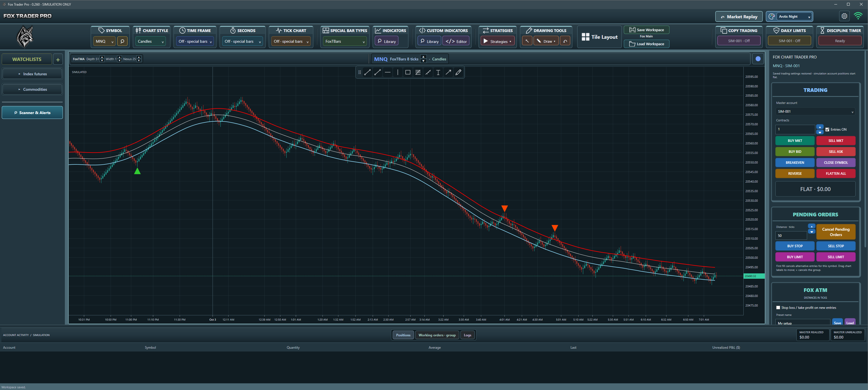The width and height of the screenshot is (868, 390).
Task: Choose the Fibonacci retracement tool
Action: [x=418, y=72]
